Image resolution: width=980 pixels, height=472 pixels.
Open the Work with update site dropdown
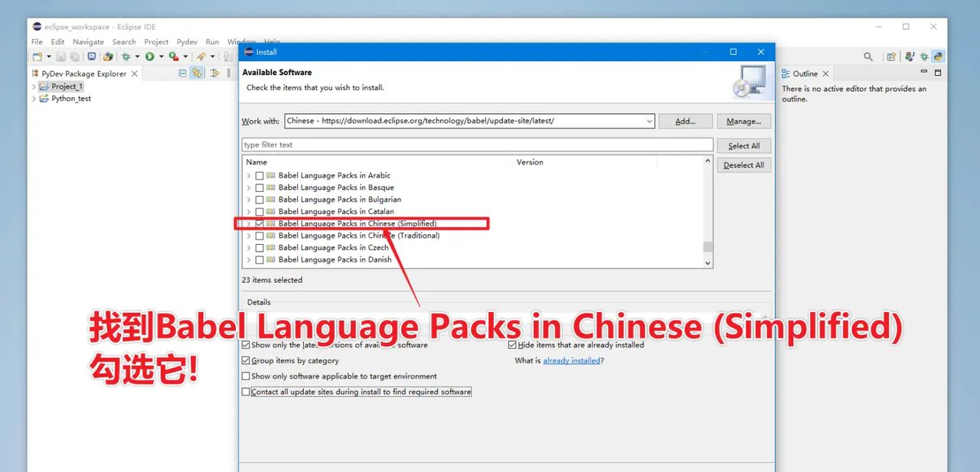(x=649, y=121)
